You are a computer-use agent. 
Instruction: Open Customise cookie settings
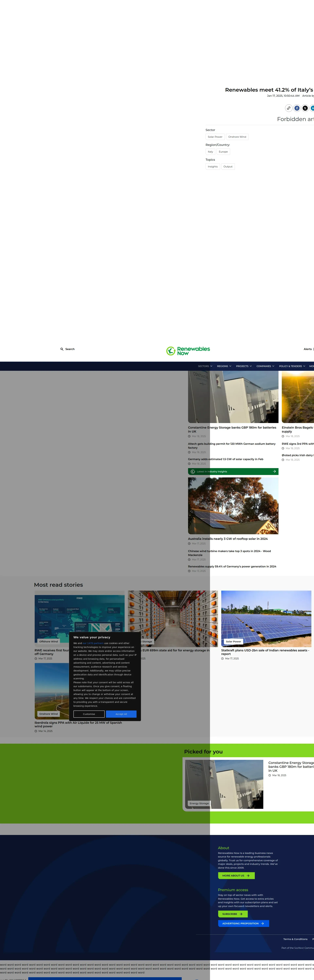(89, 714)
